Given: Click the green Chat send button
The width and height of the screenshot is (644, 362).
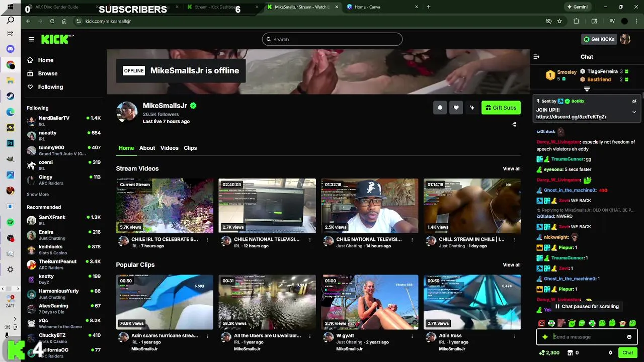Looking at the screenshot, I should click(627, 353).
